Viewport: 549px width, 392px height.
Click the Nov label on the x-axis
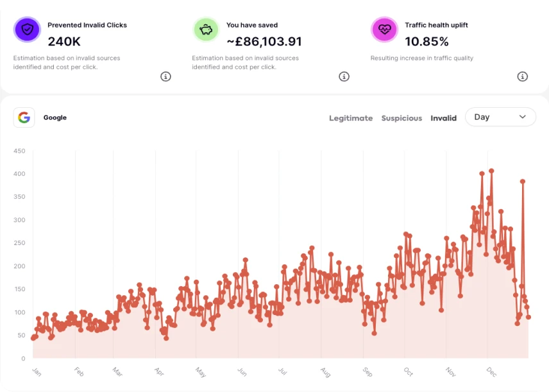click(451, 371)
